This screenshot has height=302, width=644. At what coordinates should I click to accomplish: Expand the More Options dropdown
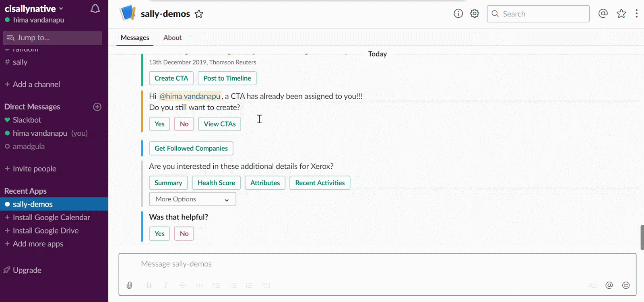pos(192,199)
